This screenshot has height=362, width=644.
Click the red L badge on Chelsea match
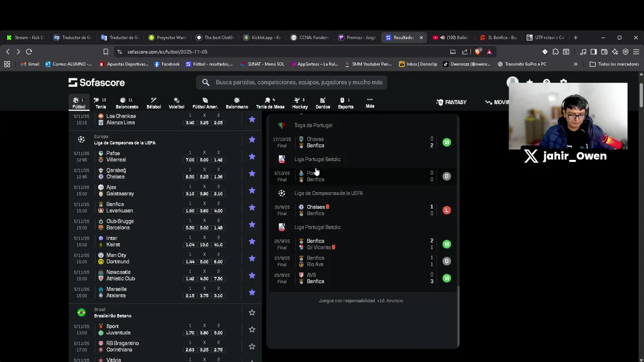click(446, 210)
